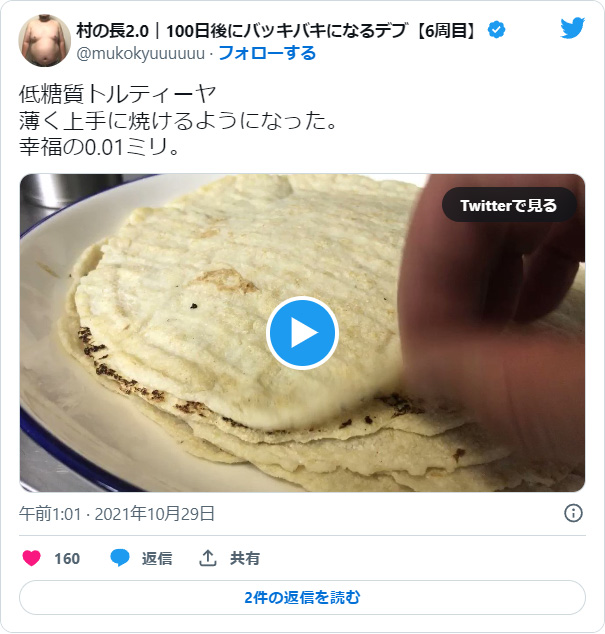
Task: Click the Twitterで見る button
Action: coord(509,205)
